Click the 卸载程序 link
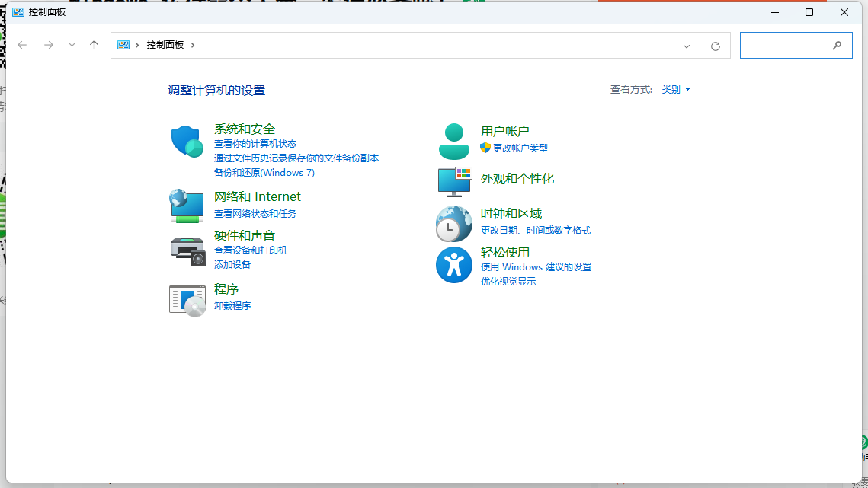 pos(232,306)
